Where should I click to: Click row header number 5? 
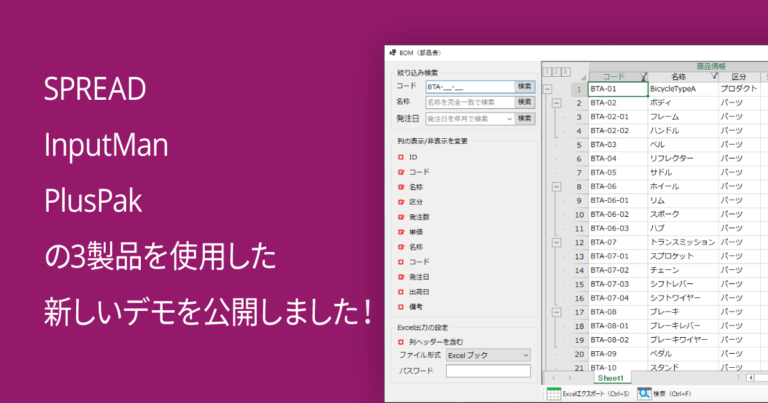tap(579, 145)
